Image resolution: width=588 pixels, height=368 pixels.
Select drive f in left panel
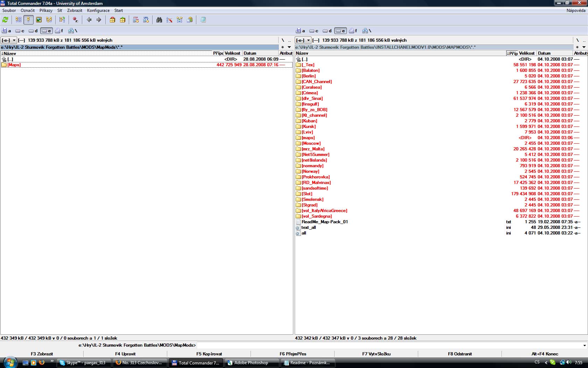tap(59, 31)
